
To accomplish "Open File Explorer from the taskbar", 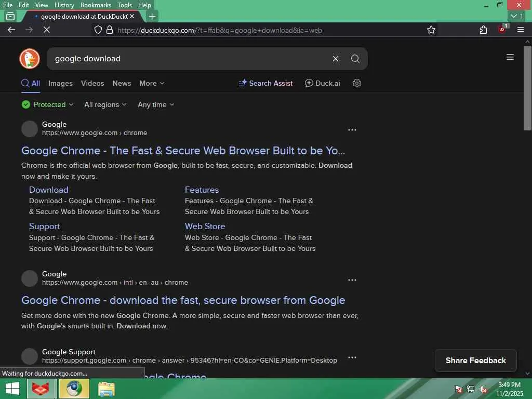I will [x=106, y=389].
